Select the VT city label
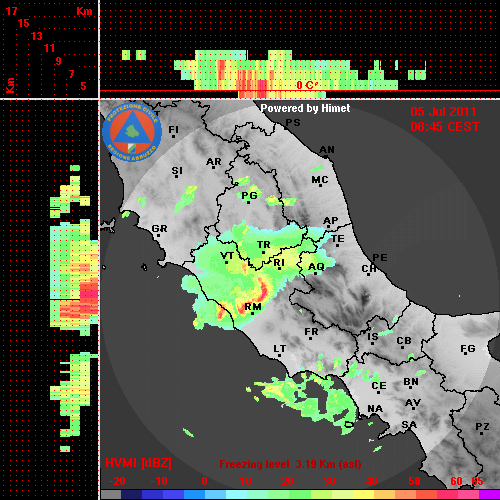 227,256
